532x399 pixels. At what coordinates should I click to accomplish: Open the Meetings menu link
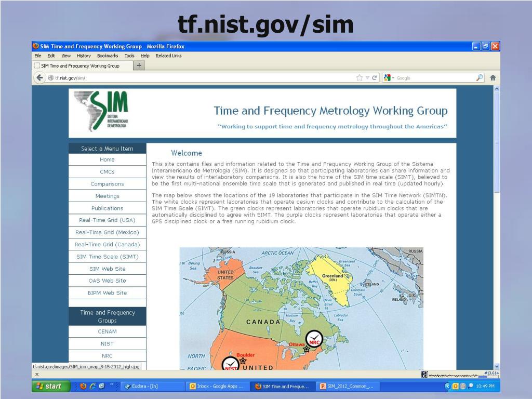pyautogui.click(x=107, y=196)
